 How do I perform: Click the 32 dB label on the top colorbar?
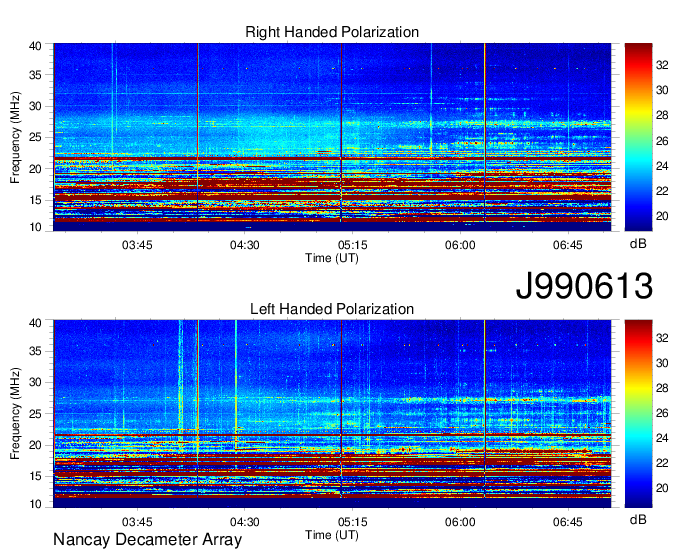[662, 65]
